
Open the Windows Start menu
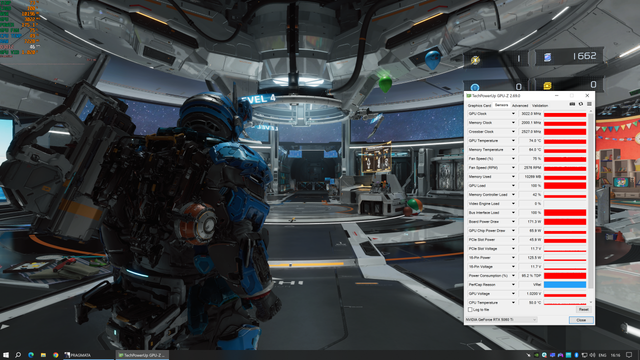pyautogui.click(x=6, y=355)
